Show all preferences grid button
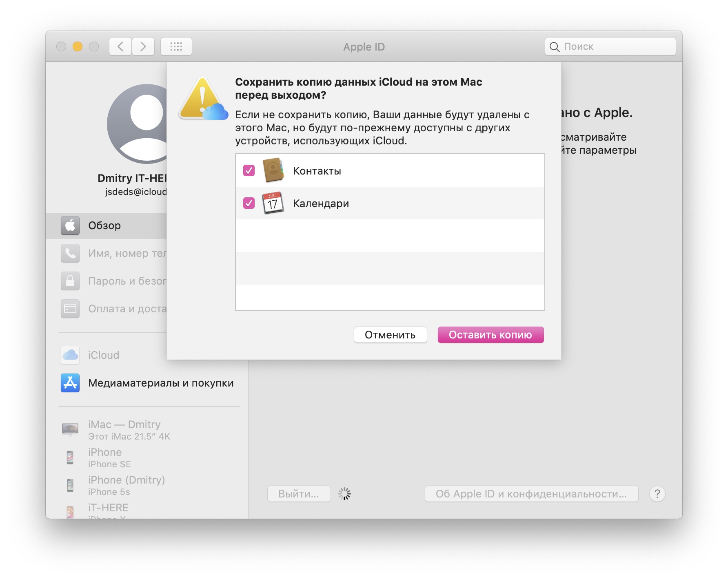Screen dimensions: 728x579 [176, 46]
